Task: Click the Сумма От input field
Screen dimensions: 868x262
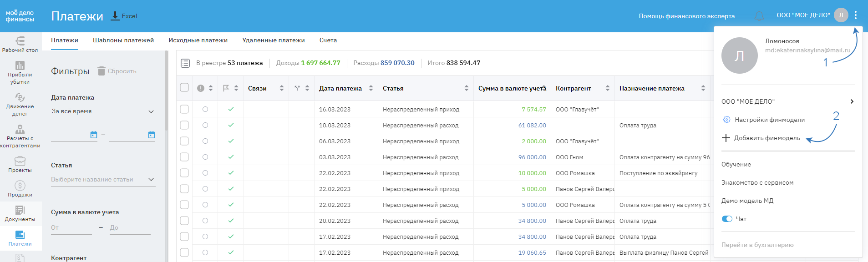Action: (71, 228)
